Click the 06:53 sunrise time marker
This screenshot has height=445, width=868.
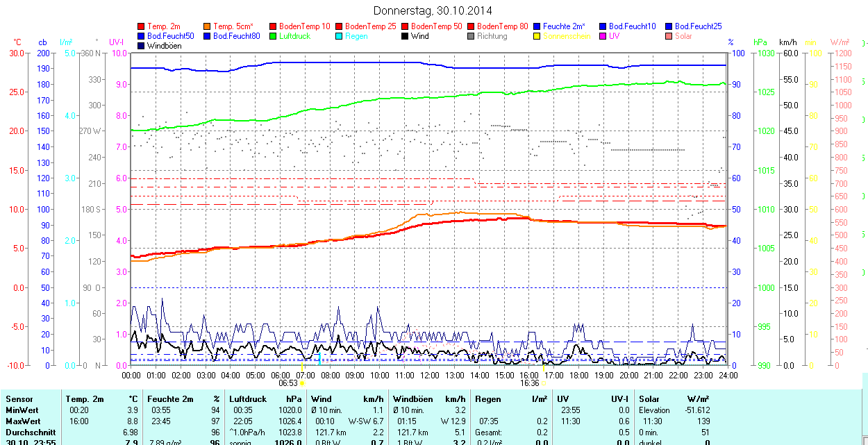coord(288,383)
